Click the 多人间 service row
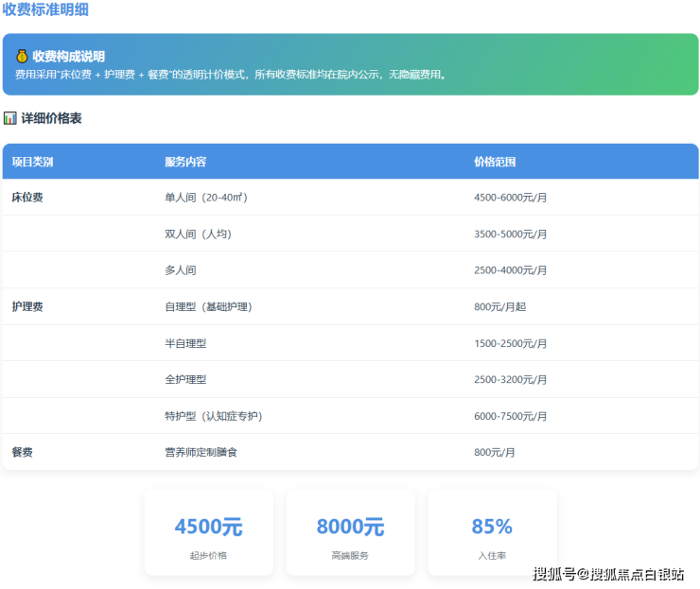Screen dimensions: 700x589 pyautogui.click(x=180, y=270)
